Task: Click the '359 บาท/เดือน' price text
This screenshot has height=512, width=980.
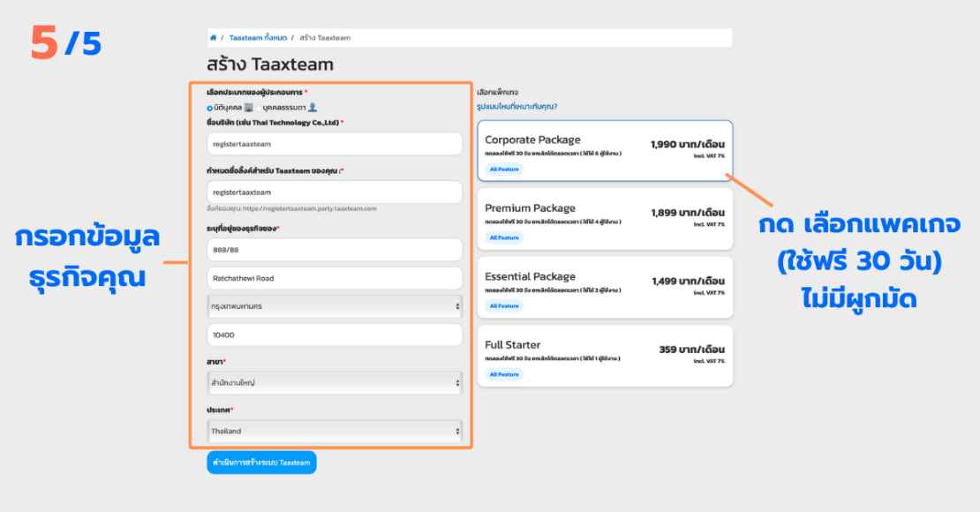Action: [692, 350]
